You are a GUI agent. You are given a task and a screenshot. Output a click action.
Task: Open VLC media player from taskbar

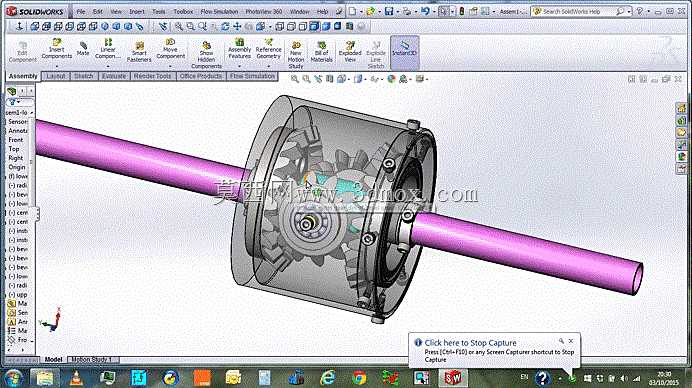[x=76, y=378]
